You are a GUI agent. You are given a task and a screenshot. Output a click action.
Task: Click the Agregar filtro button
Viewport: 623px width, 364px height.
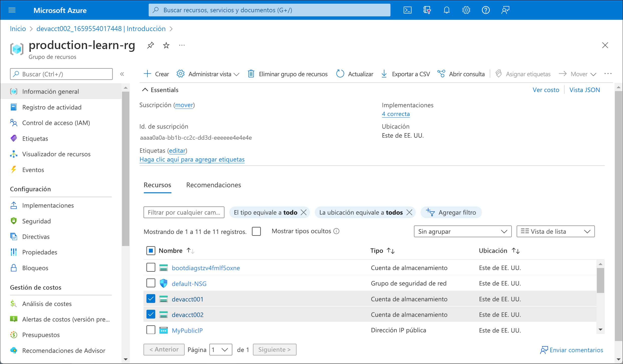(451, 213)
